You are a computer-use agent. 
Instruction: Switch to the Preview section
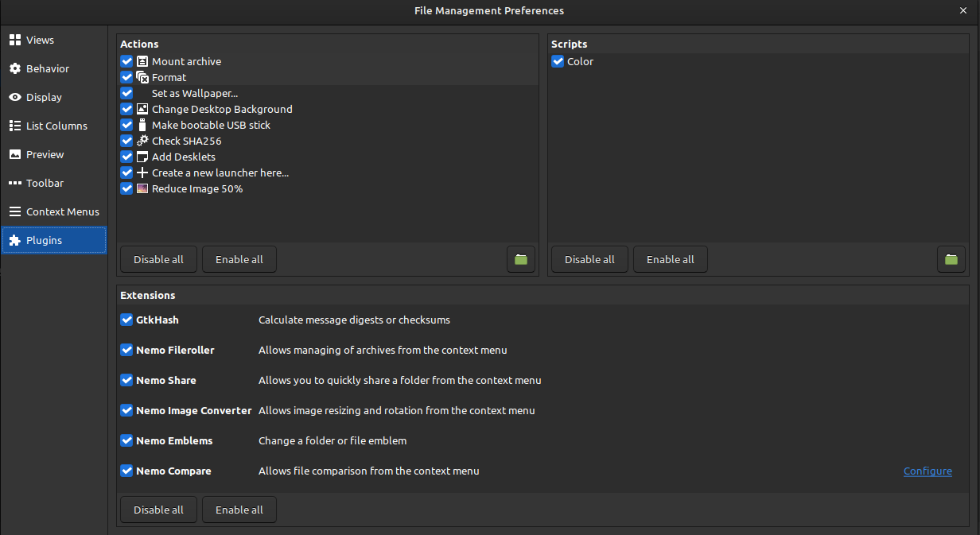53,154
